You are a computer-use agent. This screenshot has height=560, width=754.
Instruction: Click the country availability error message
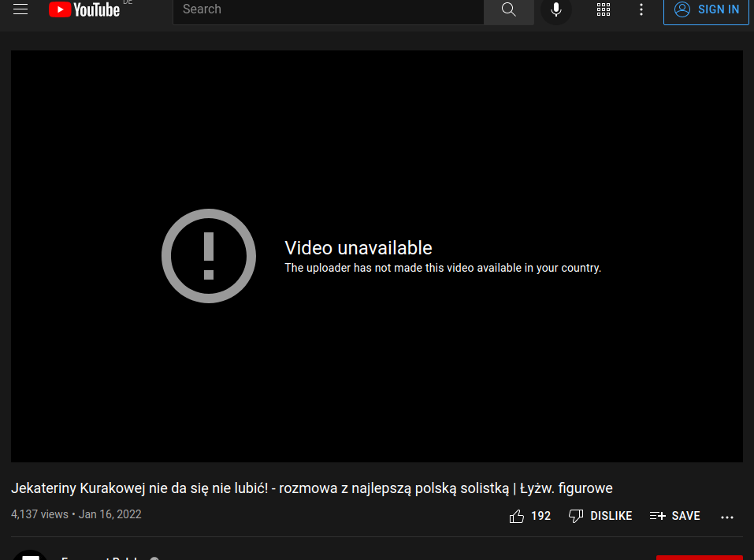point(442,268)
